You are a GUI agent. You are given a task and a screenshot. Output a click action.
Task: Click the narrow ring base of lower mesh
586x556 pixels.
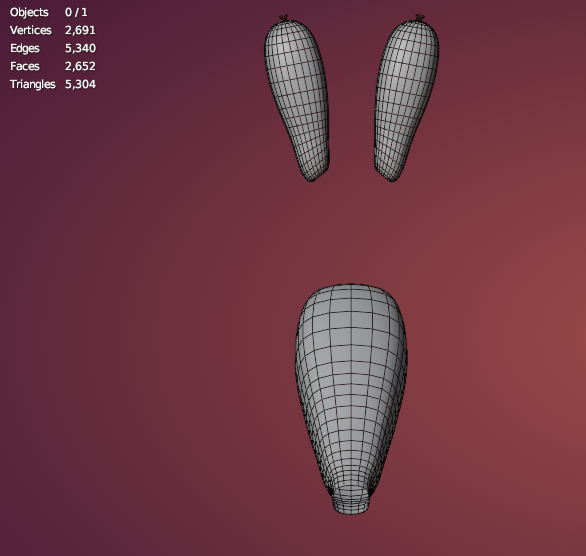[352, 503]
